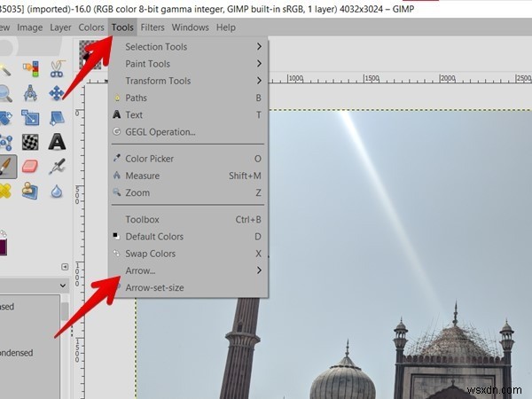Choose Text from the Tools menu
Viewport: 532px width, 399px height.
[x=188, y=114]
